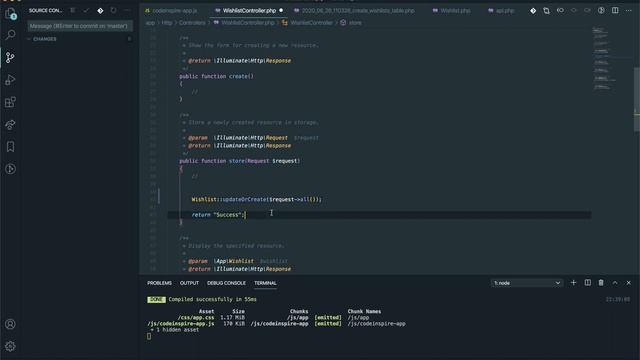
Task: Click the 'return "Success";' code line
Action: click(x=218, y=215)
